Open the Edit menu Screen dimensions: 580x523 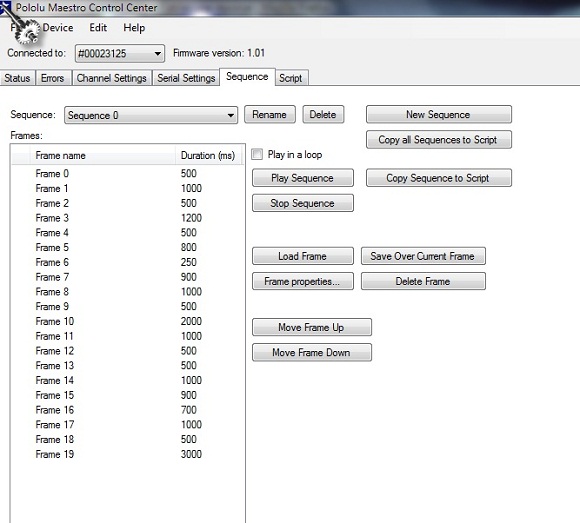pyautogui.click(x=98, y=28)
